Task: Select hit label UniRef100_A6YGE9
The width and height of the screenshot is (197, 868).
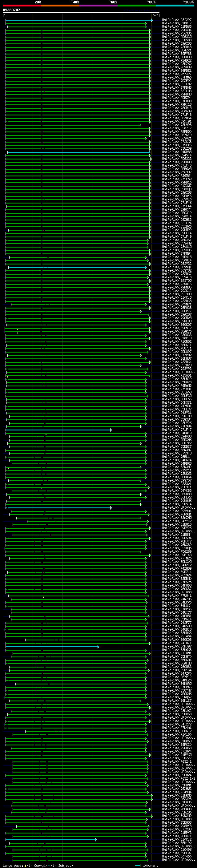Action: [176, 135]
